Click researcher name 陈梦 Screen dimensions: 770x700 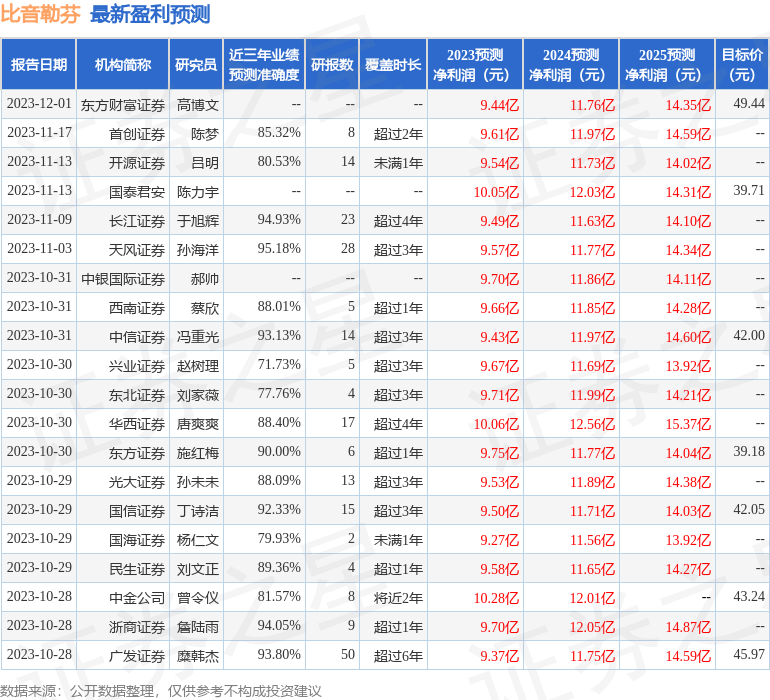[205, 134]
